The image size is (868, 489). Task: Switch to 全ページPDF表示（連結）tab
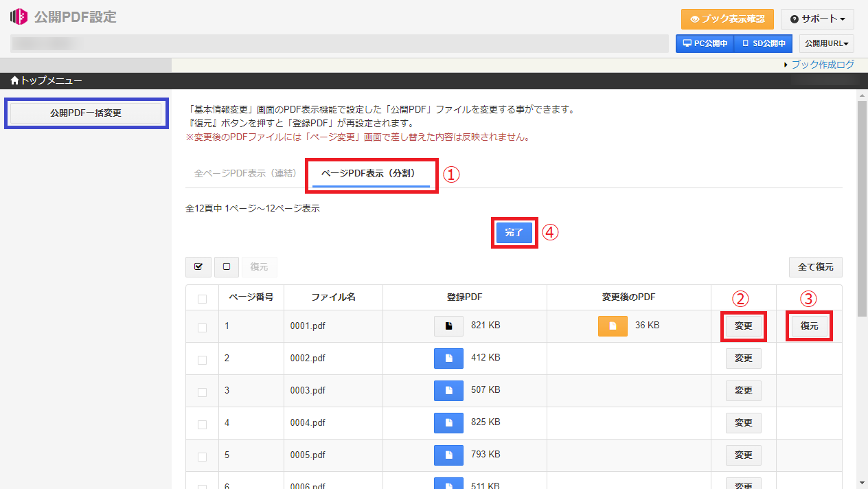(x=245, y=174)
